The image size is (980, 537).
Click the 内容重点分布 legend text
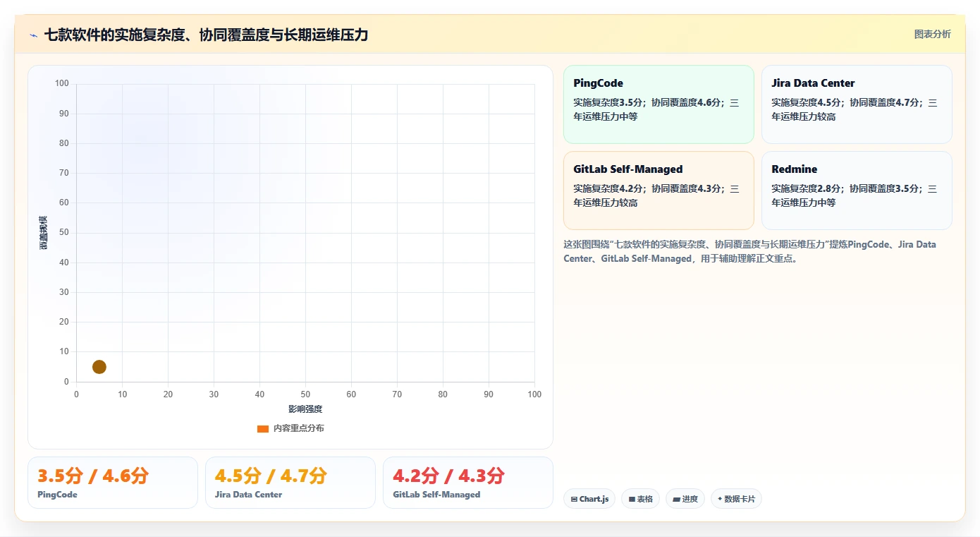[x=299, y=428]
